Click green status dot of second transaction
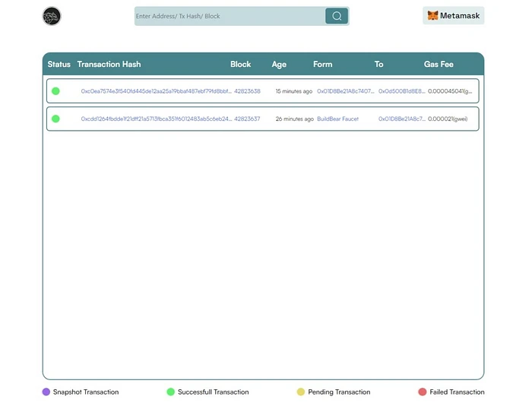532x409 pixels. pyautogui.click(x=55, y=119)
